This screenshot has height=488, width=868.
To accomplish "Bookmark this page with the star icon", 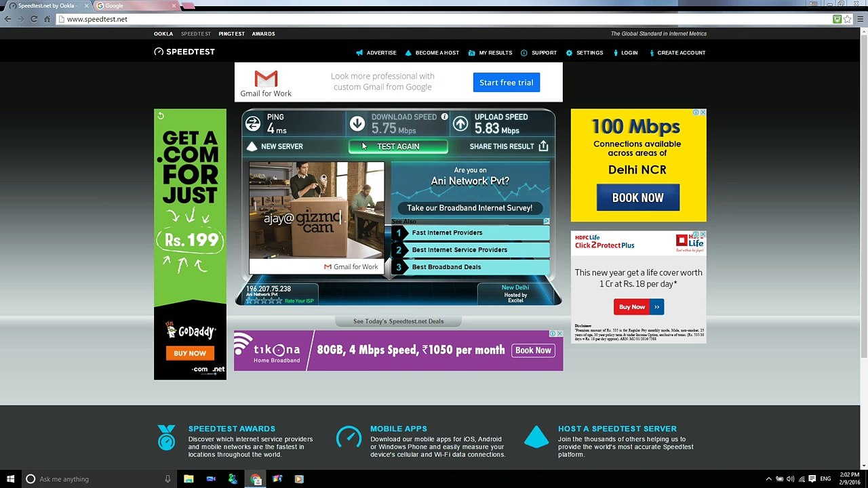I will click(x=848, y=19).
